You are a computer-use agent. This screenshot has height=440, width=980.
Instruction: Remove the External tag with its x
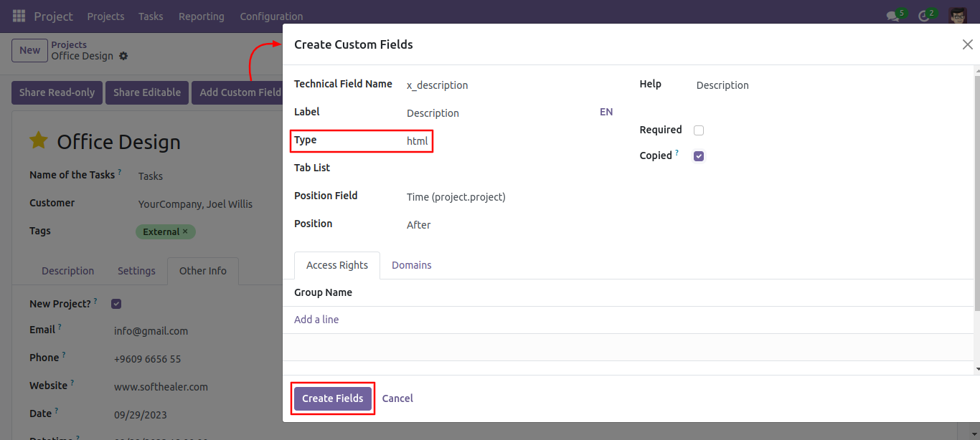(x=185, y=231)
